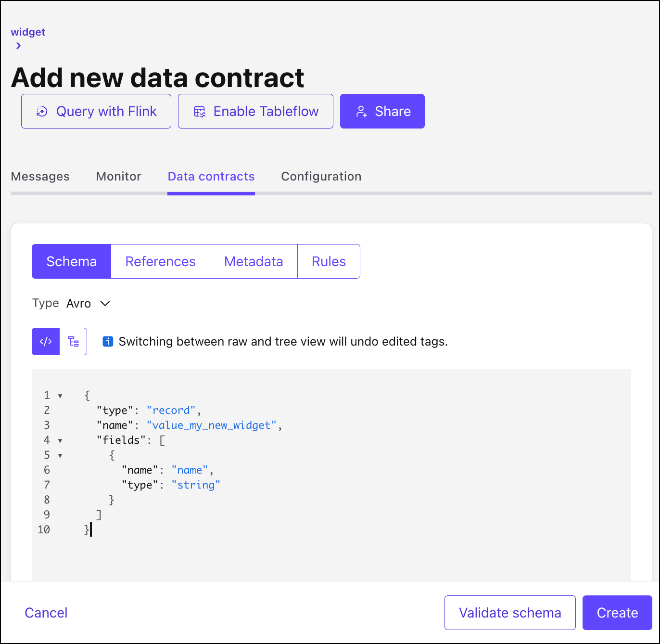Select the Metadata segment
660x644 pixels.
(254, 261)
